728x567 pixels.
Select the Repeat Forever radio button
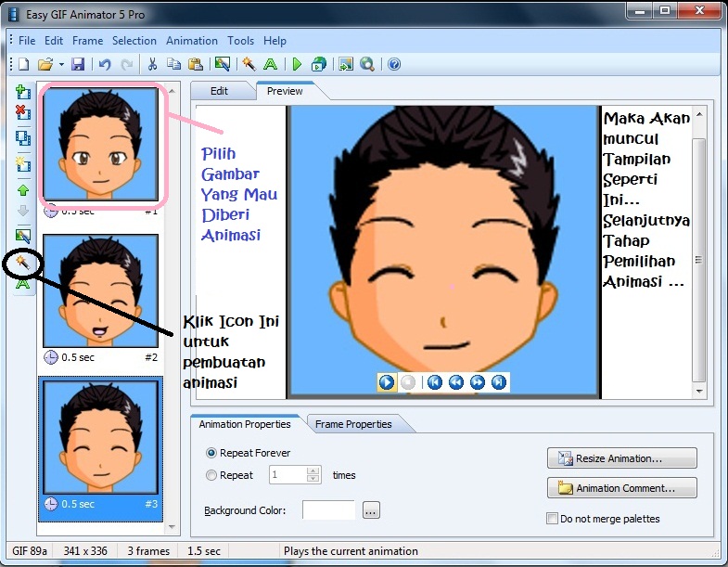coord(211,453)
